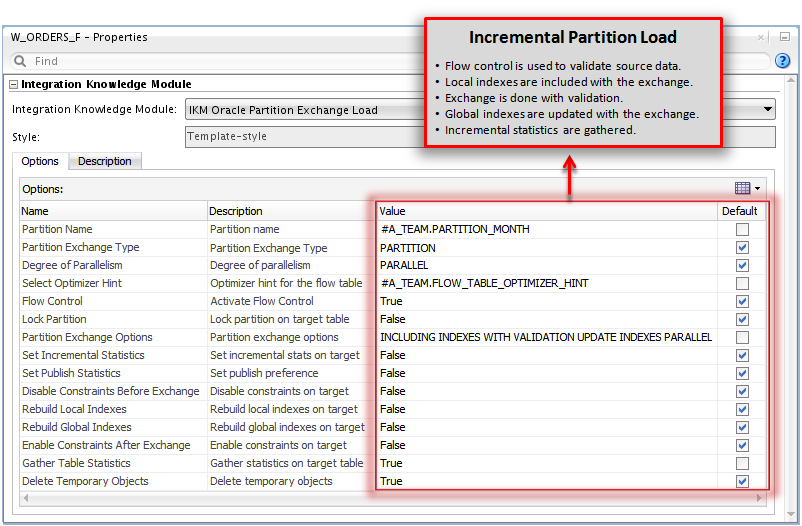Select the Delete Temporary Objects True value

click(x=547, y=481)
